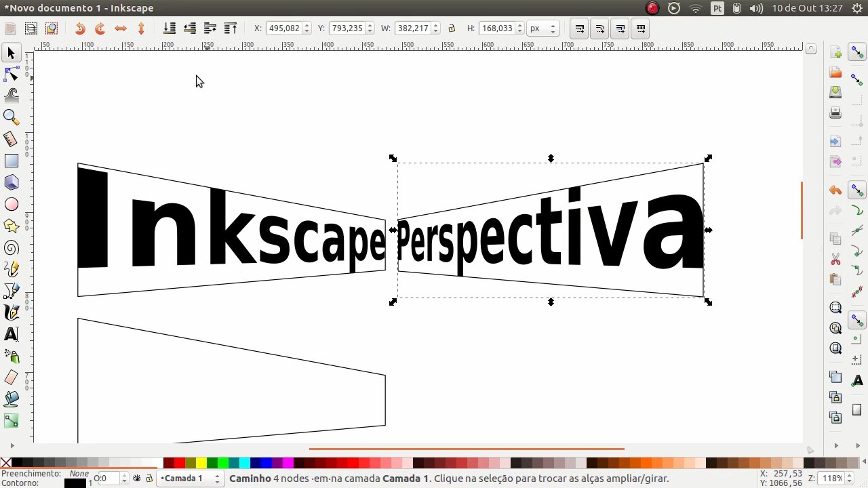The height and width of the screenshot is (488, 868).
Task: Rotate selection 90° clockwise
Action: [100, 28]
